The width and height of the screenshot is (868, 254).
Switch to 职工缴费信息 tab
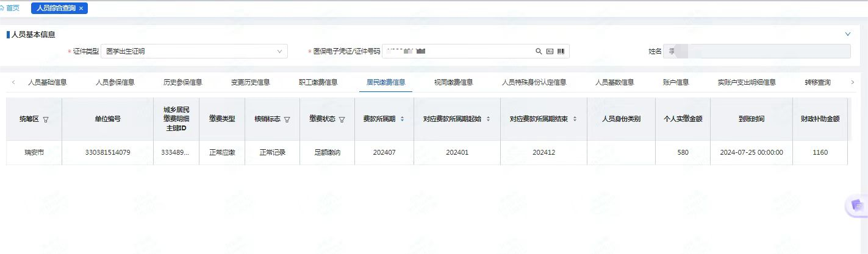click(x=318, y=82)
